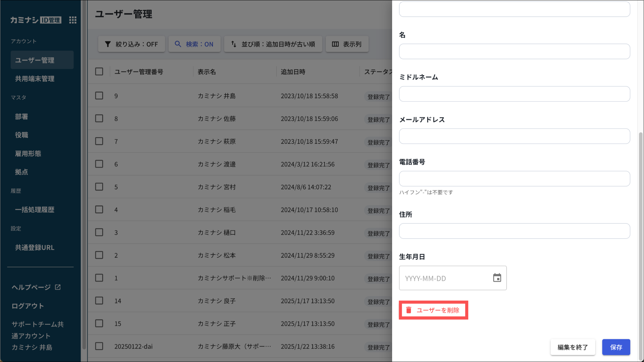
Task: Click the trash icon for ユーザーを削除
Action: (x=408, y=310)
